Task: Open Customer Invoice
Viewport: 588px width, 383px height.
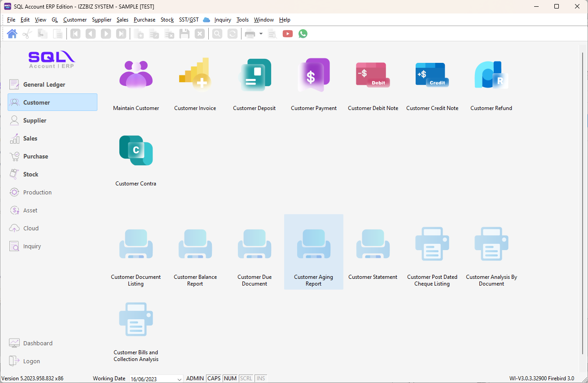Action: [x=195, y=84]
